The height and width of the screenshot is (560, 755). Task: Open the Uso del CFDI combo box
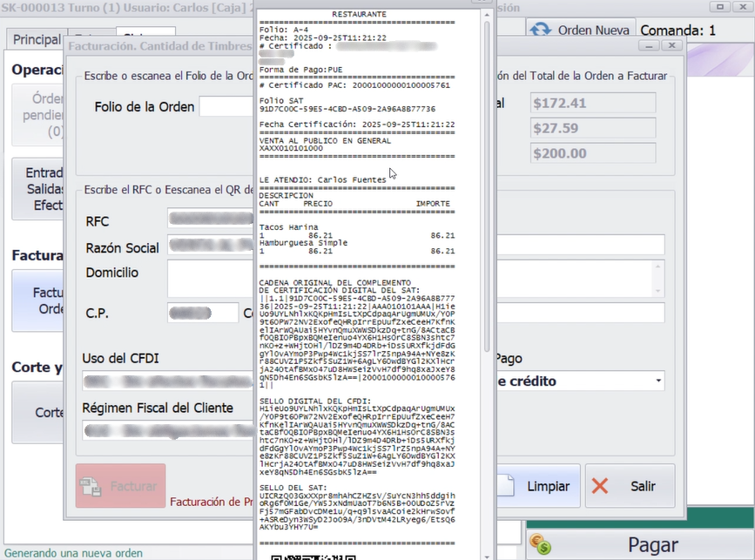(165, 381)
